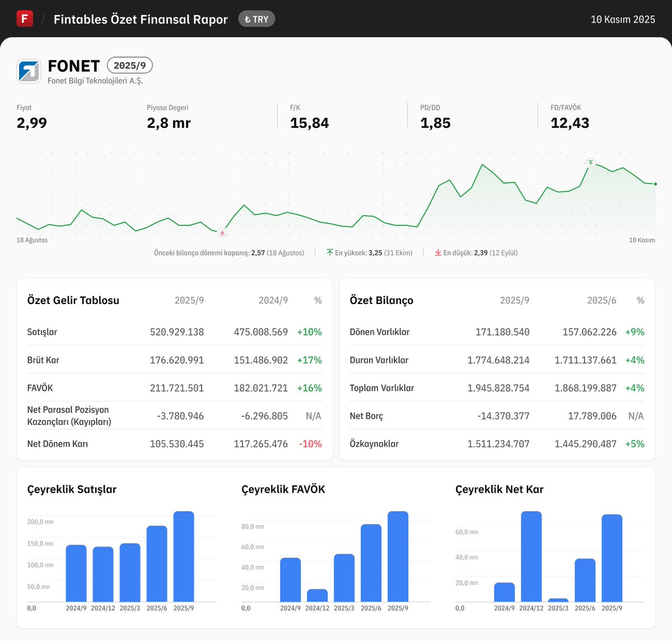This screenshot has height=641, width=672.
Task: Click the green up-arrow icon near chart peak
Action: [591, 163]
